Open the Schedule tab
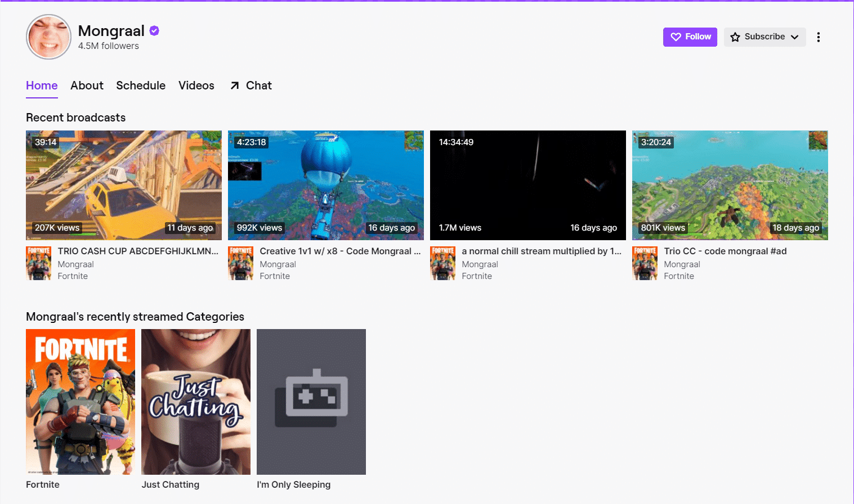Screen dimensions: 854x504 141,85
